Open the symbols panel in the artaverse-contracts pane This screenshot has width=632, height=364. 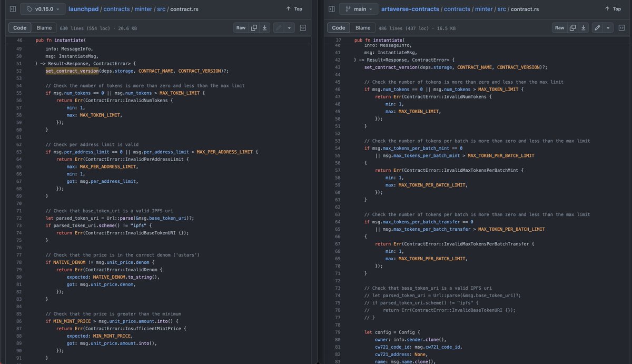coord(621,27)
